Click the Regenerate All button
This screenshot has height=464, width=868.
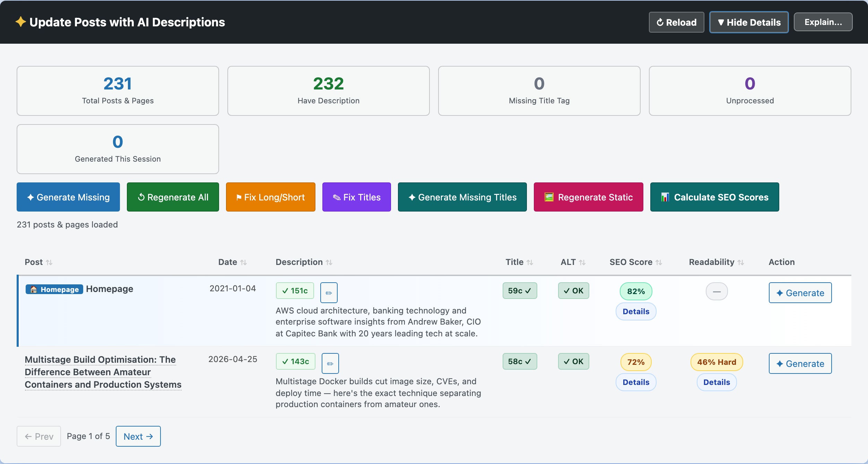pyautogui.click(x=173, y=197)
